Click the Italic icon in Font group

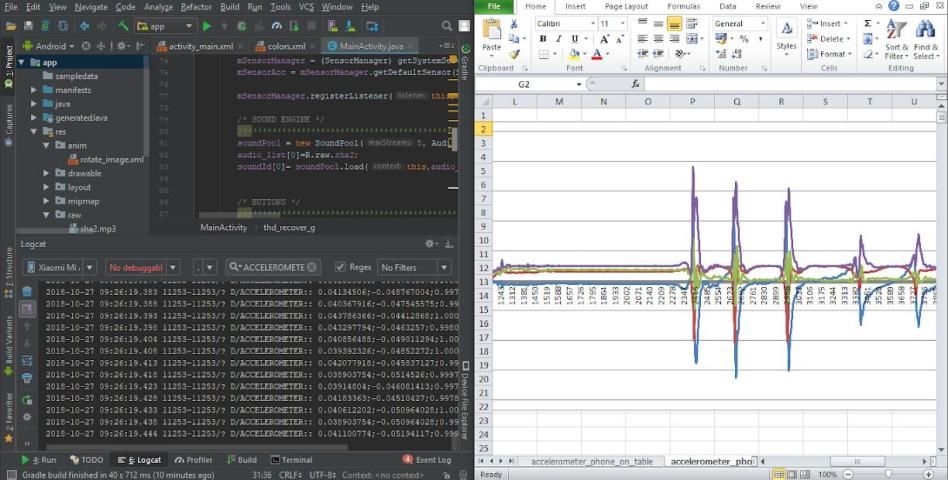(560, 39)
